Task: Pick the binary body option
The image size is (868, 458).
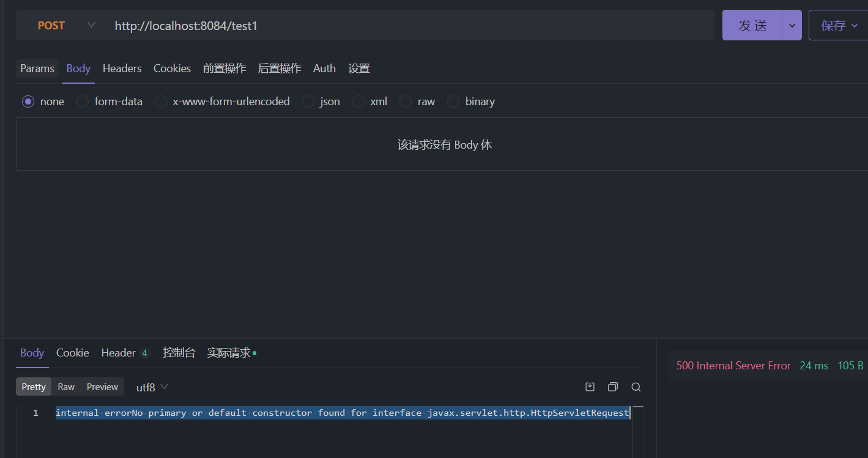Action: (453, 102)
